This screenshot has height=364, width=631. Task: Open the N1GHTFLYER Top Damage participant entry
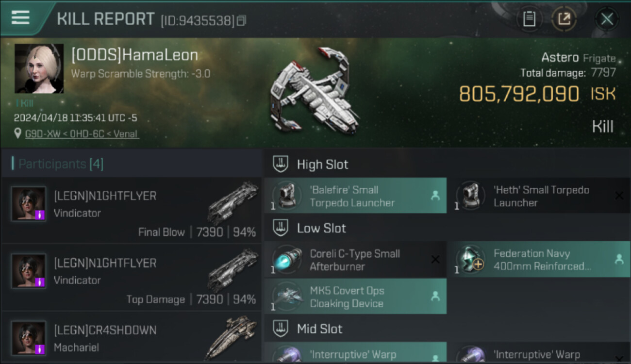[x=131, y=277]
